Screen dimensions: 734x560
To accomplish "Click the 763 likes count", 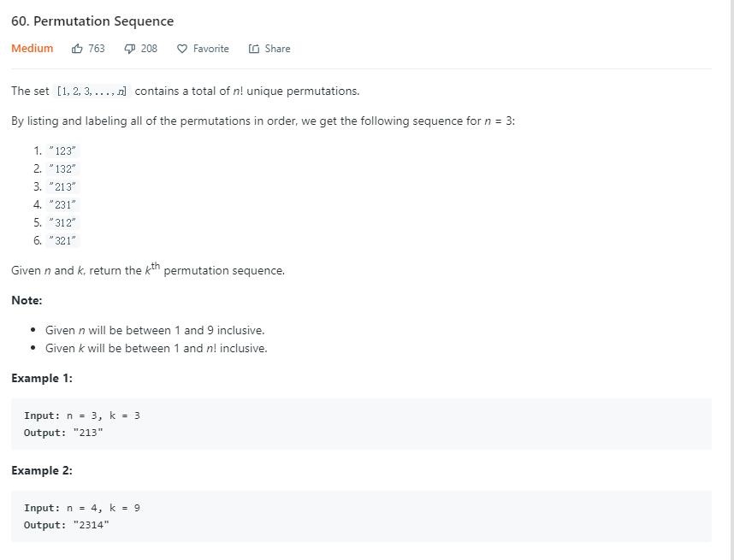I will click(97, 49).
